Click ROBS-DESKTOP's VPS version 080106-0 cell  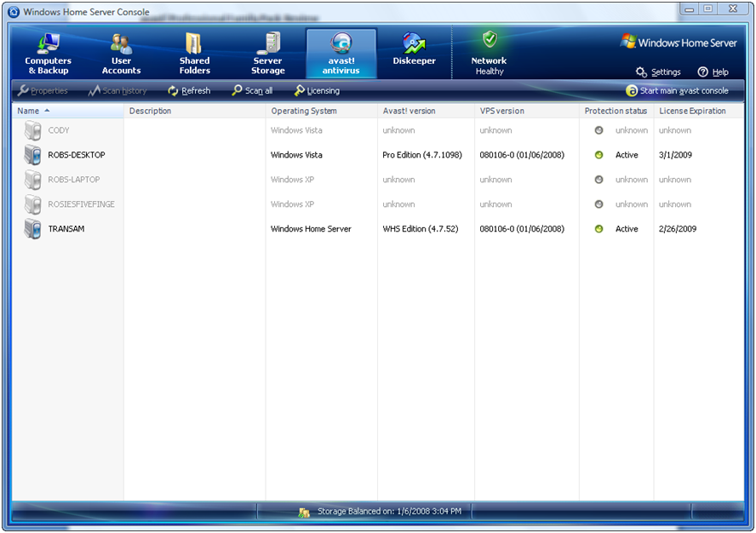tap(522, 155)
